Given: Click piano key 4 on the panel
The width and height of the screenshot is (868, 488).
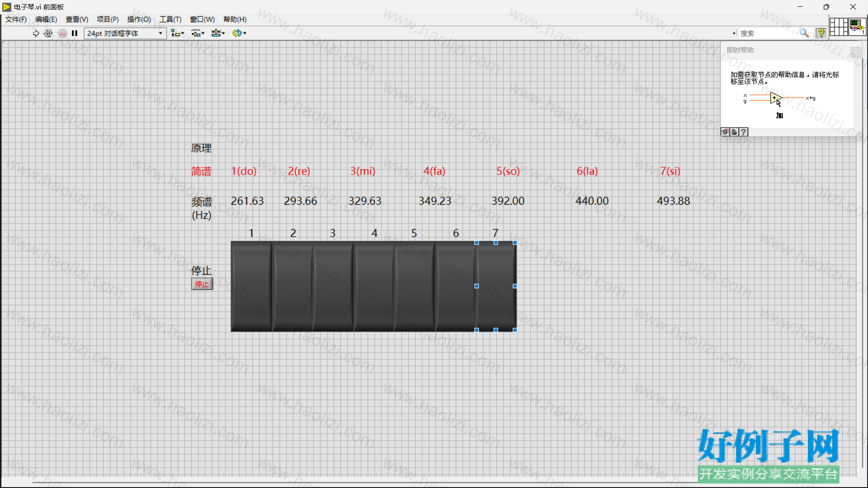Looking at the screenshot, I should [374, 286].
